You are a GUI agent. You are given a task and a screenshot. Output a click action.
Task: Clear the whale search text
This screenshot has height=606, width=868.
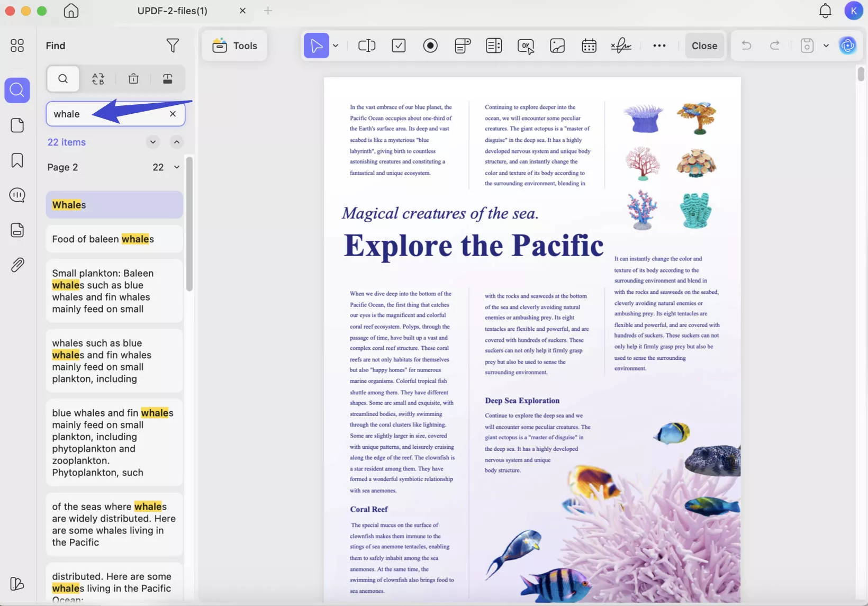click(172, 114)
